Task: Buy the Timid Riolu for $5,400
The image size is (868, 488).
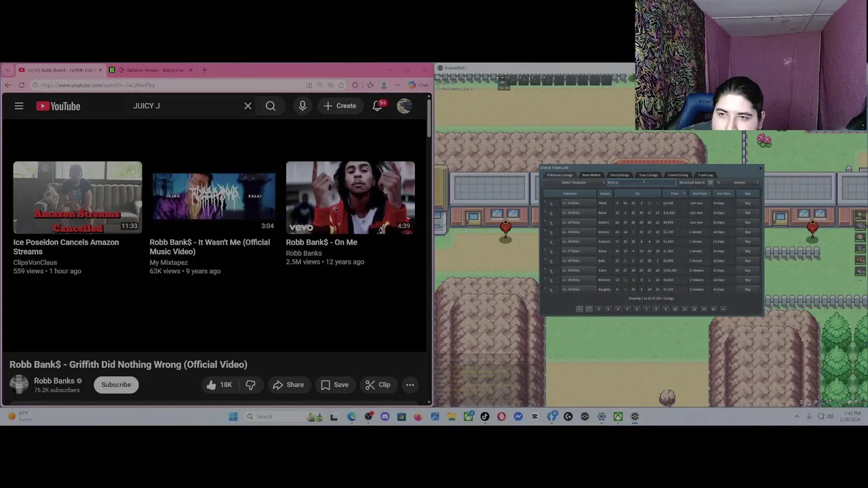Action: click(x=748, y=203)
